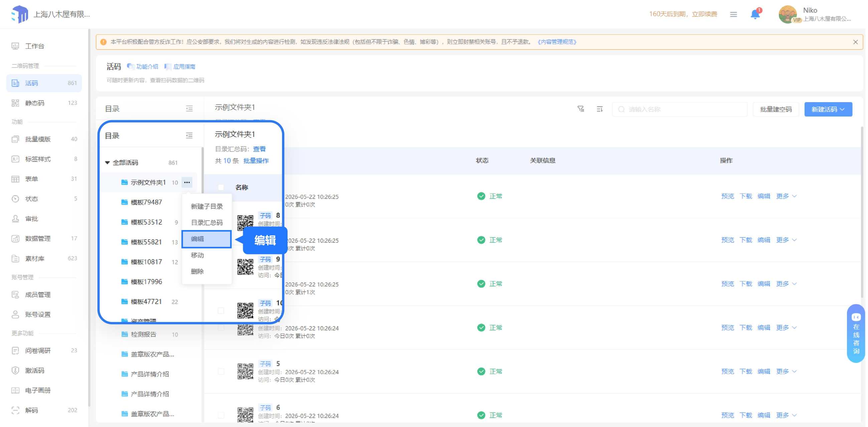Open the 应用指南 link
868x427 pixels.
click(180, 66)
